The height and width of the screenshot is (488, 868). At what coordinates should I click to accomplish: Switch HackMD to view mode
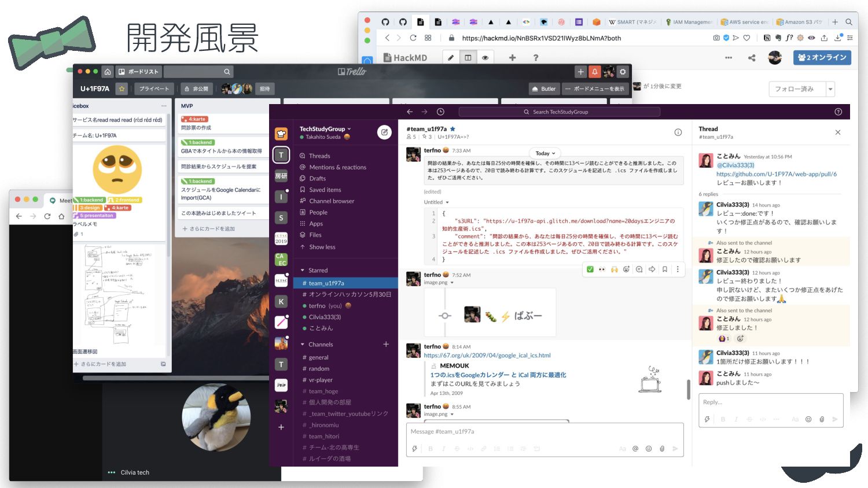pyautogui.click(x=485, y=57)
